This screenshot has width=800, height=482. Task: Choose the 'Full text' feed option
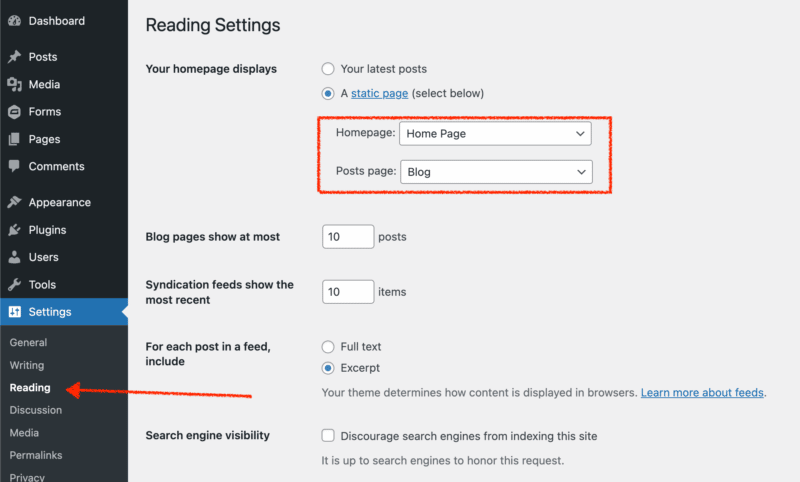(x=328, y=347)
